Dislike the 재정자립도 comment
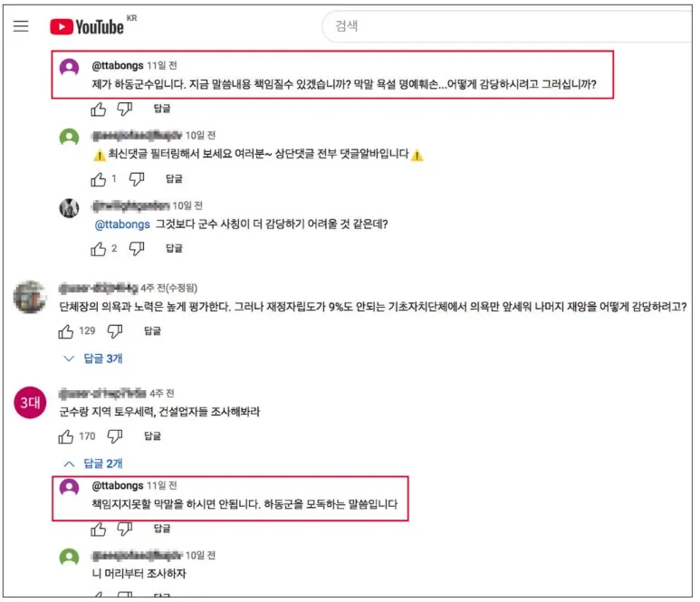This screenshot has width=700, height=602. pos(115,331)
